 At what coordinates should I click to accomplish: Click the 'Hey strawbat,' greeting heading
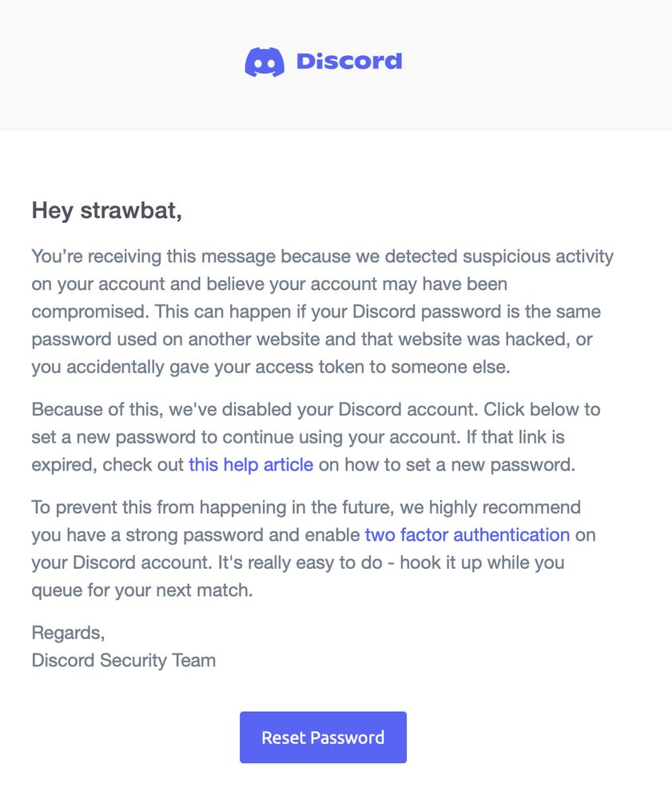[x=107, y=210]
